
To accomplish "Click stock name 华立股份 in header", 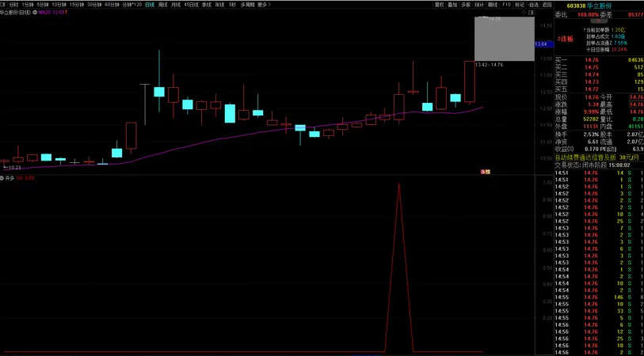I will (599, 6).
